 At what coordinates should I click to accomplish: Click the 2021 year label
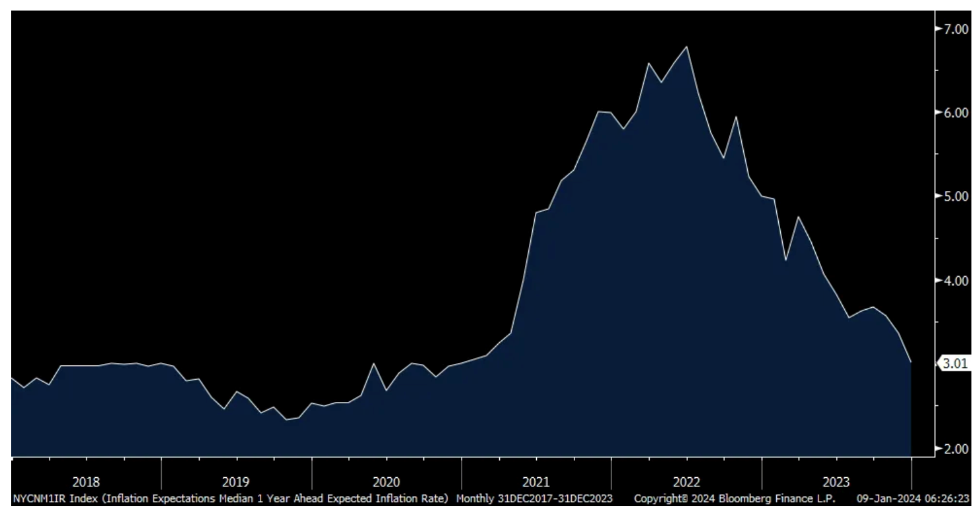[536, 481]
